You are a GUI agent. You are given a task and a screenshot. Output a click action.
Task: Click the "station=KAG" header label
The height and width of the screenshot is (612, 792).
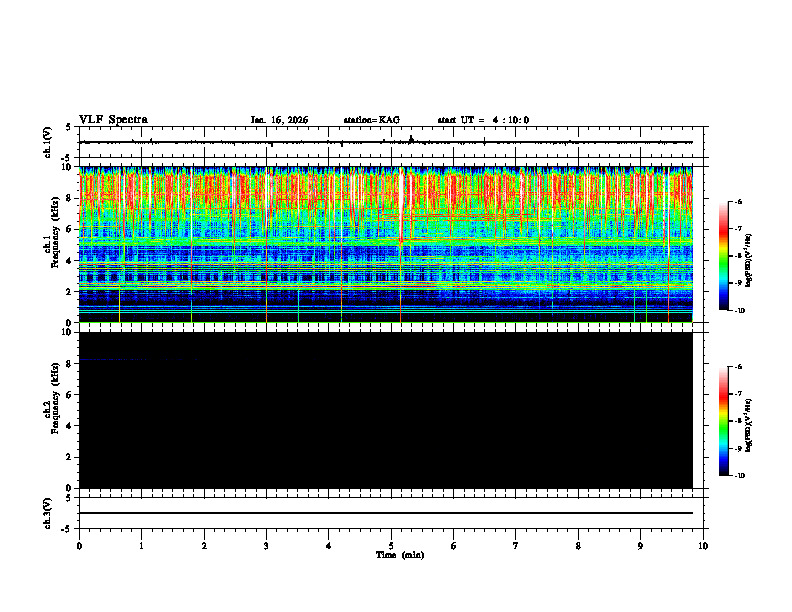click(x=371, y=120)
